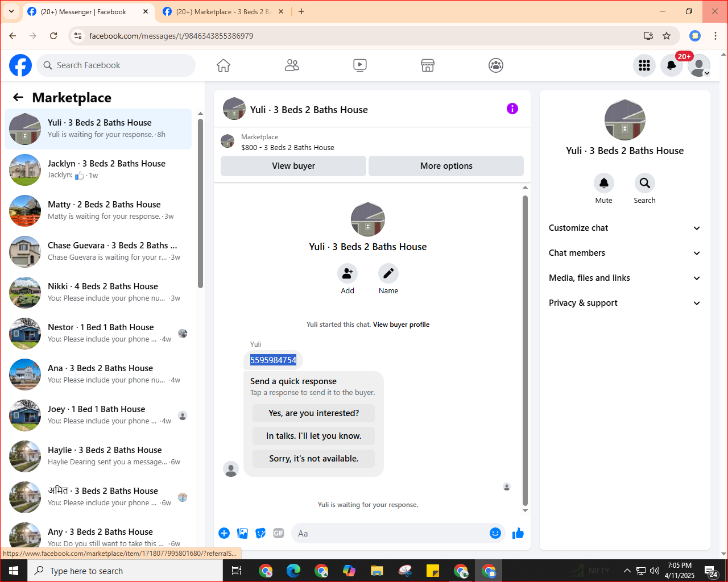Go back using Marketplace back arrow

click(x=18, y=97)
